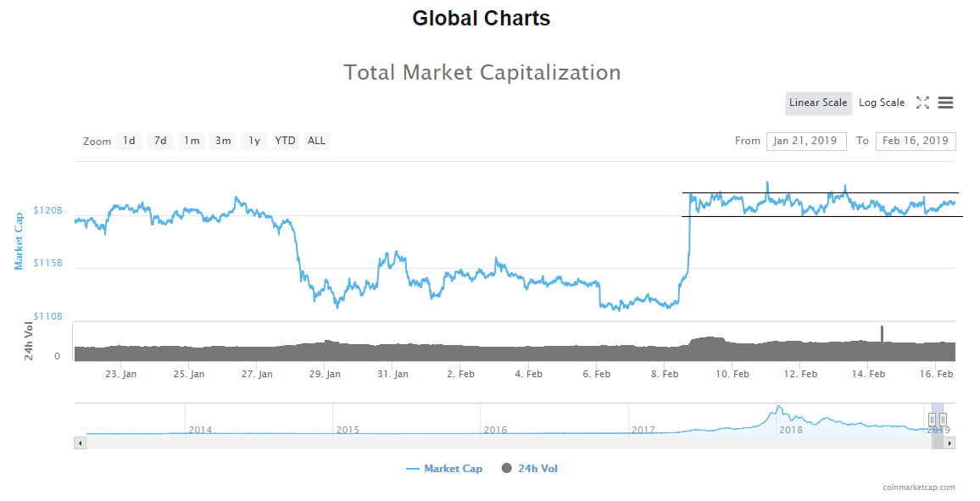Switch to Linear Scale
The width and height of the screenshot is (980, 501).
pyautogui.click(x=818, y=103)
